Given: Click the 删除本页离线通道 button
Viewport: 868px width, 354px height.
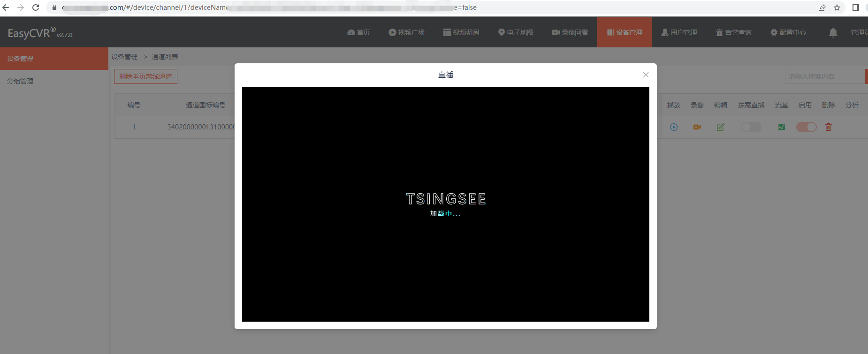Looking at the screenshot, I should (x=145, y=76).
